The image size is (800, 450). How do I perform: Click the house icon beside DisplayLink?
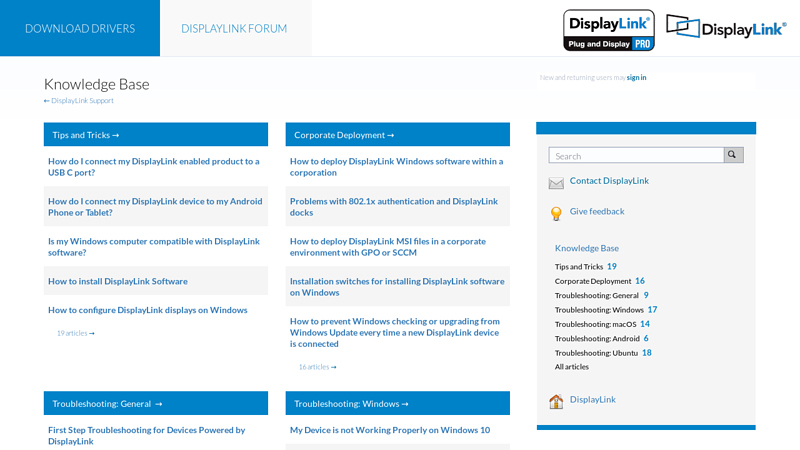[556, 401]
